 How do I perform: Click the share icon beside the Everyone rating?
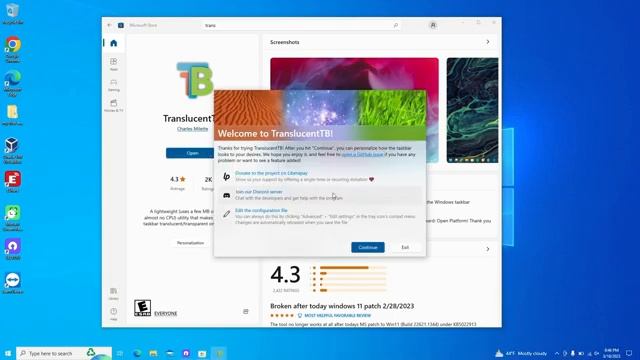pyautogui.click(x=246, y=312)
